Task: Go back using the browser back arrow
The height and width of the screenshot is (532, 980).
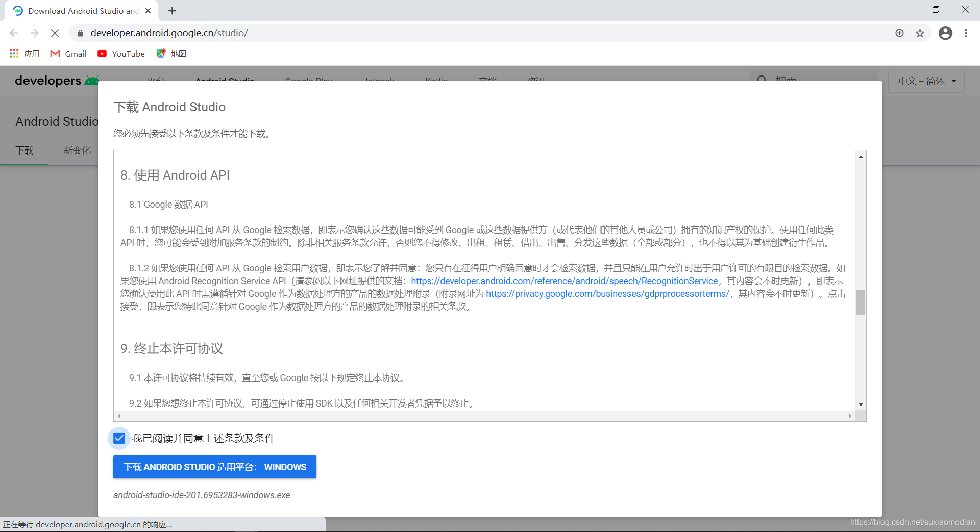Action: pos(14,33)
